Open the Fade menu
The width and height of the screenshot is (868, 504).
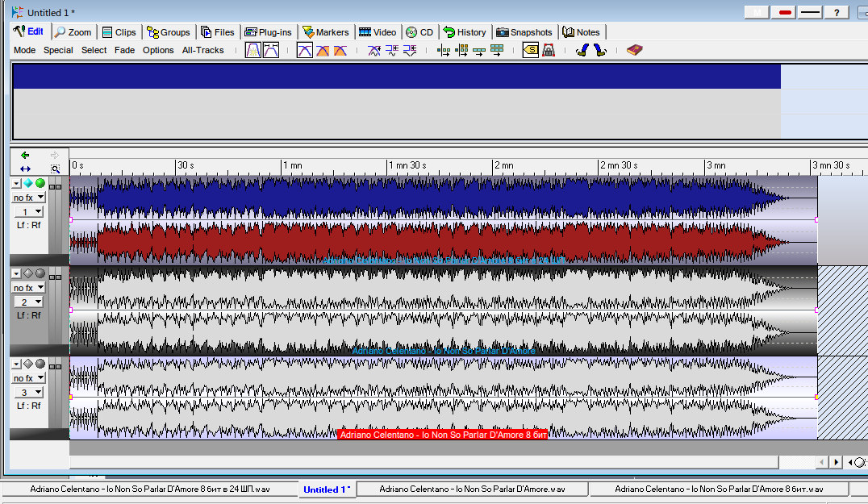click(124, 50)
